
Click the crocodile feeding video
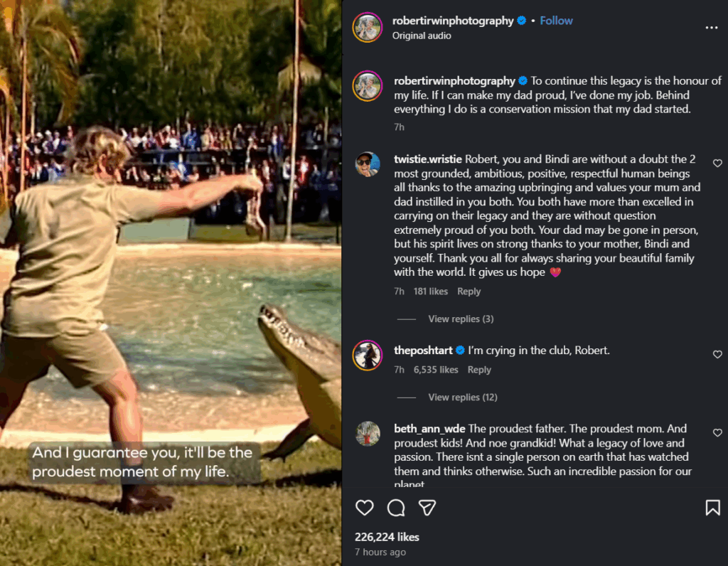click(x=171, y=283)
